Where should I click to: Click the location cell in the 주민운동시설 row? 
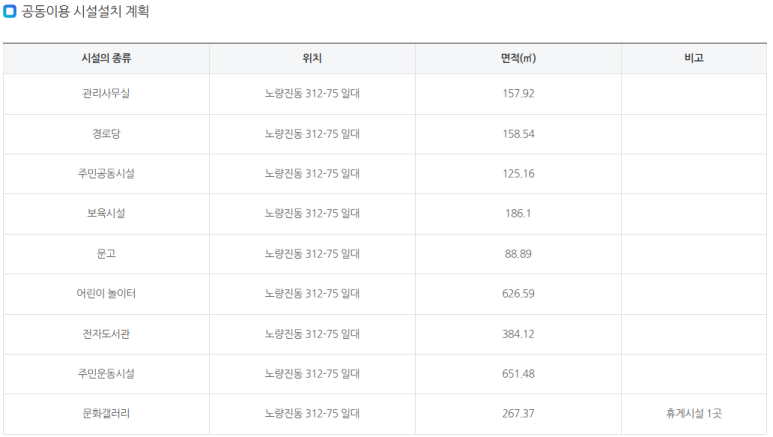coord(312,374)
